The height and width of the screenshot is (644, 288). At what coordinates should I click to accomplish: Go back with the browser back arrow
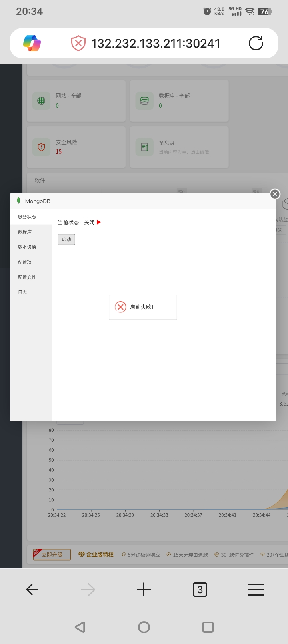(x=32, y=589)
